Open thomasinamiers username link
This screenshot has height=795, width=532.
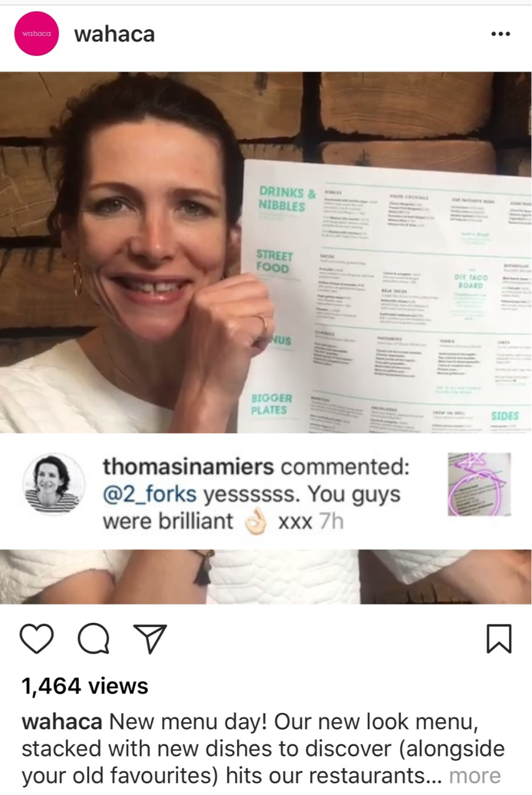[188, 467]
